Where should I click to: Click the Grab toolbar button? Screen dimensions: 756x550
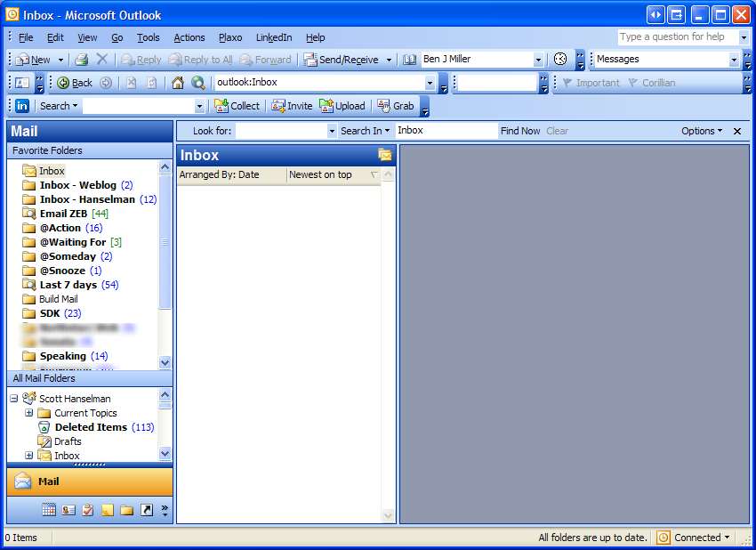click(x=396, y=106)
